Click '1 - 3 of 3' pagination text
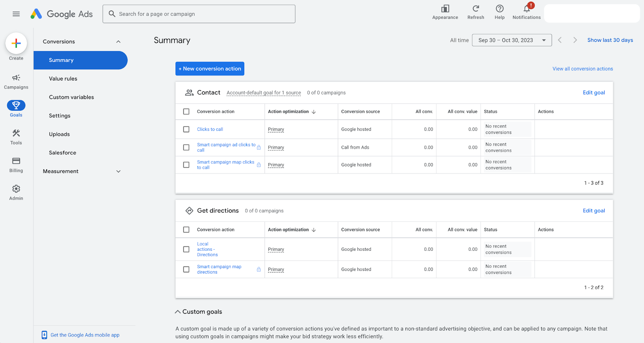The height and width of the screenshot is (343, 644). [594, 183]
